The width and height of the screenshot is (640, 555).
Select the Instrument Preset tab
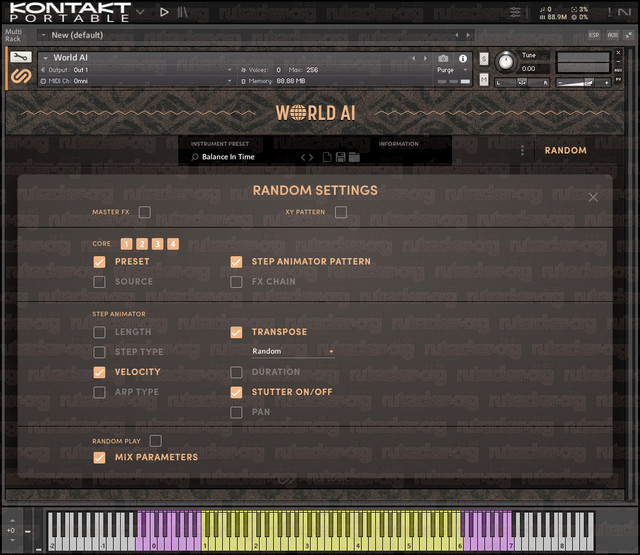[220, 144]
